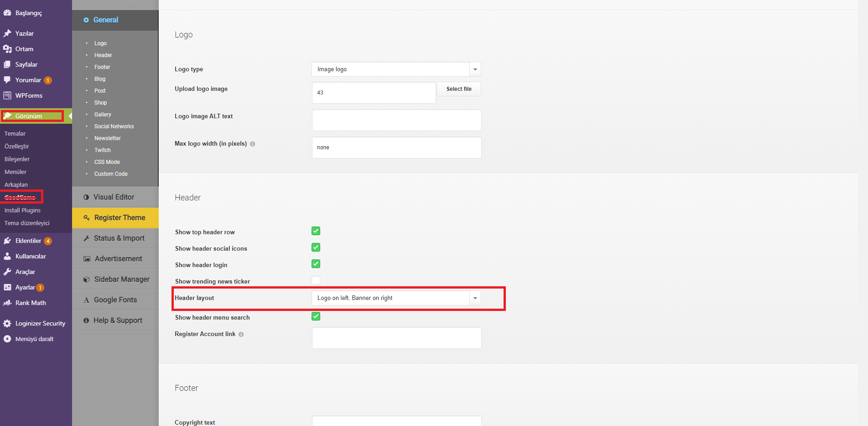Screen dimensions: 868x426
Task: Jump to the Social Networks subsection link
Action: (114, 126)
